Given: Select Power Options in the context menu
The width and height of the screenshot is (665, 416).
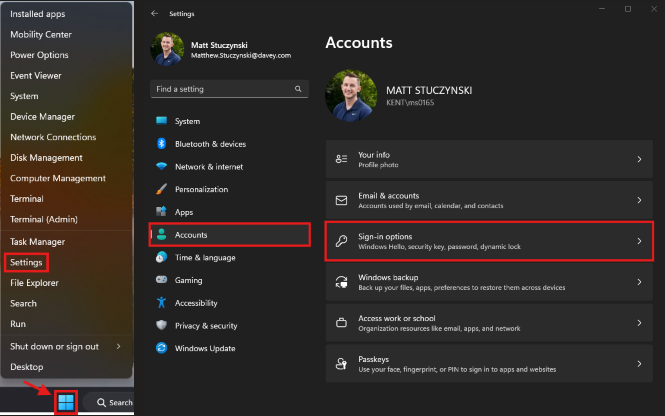Looking at the screenshot, I should (x=39, y=55).
